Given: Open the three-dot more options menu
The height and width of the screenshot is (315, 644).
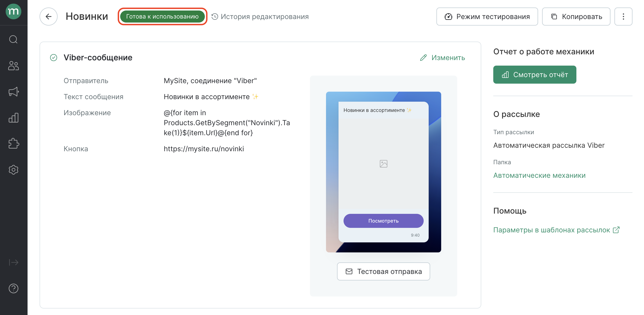Looking at the screenshot, I should point(623,17).
